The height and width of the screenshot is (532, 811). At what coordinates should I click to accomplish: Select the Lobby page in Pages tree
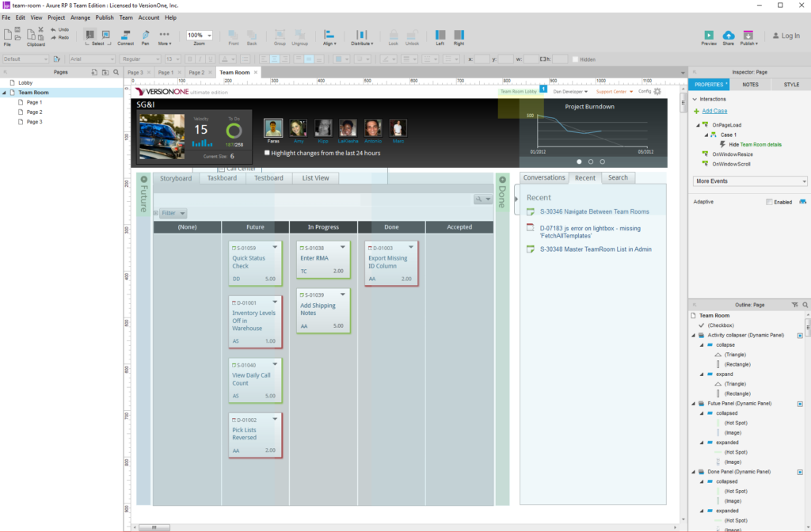pyautogui.click(x=25, y=82)
